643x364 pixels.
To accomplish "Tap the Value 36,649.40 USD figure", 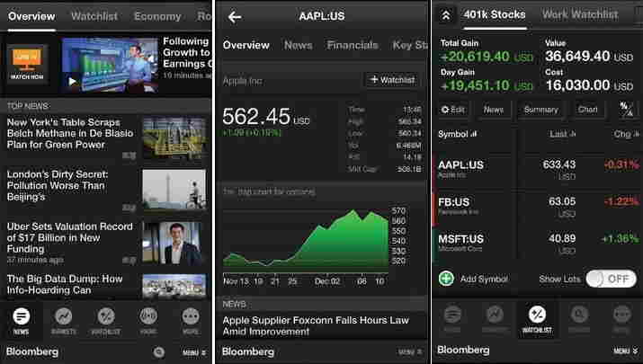I will [589, 56].
